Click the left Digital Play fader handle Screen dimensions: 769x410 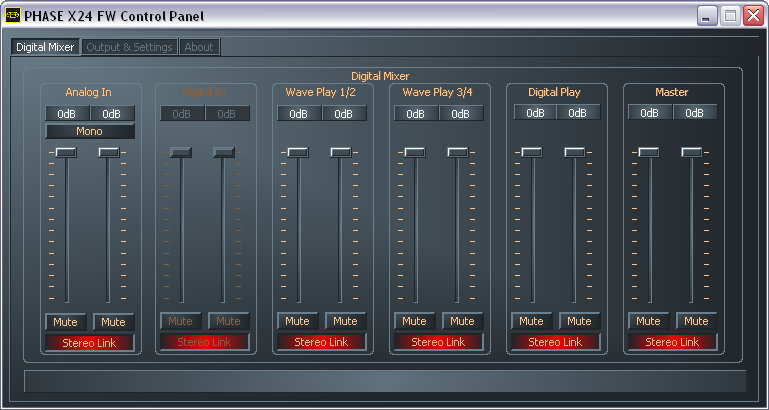[x=532, y=152]
